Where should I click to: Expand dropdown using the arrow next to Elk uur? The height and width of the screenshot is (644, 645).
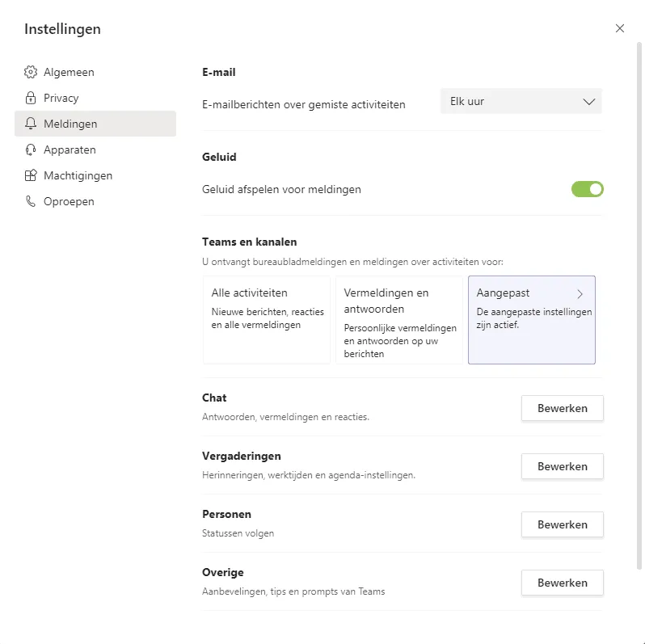[x=588, y=102]
